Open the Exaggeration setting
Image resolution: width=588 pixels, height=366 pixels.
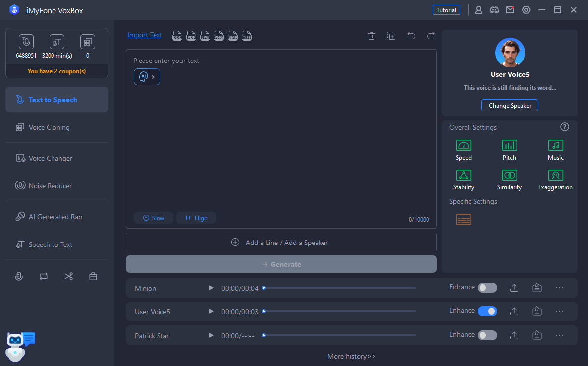tap(555, 176)
